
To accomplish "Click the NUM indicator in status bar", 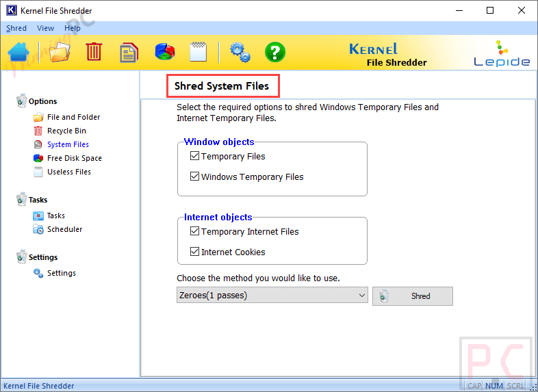I will click(494, 386).
